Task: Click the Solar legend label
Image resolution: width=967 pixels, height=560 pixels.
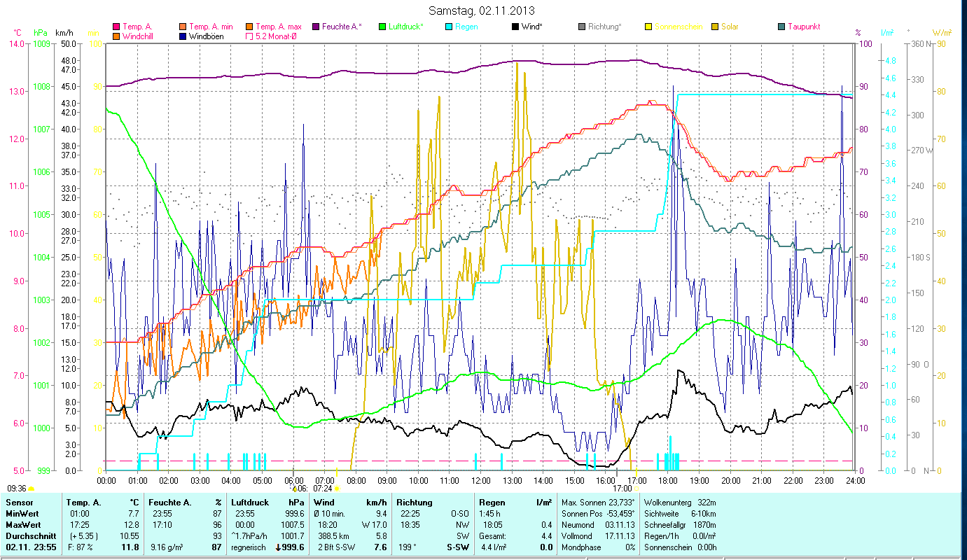Action: (x=730, y=27)
